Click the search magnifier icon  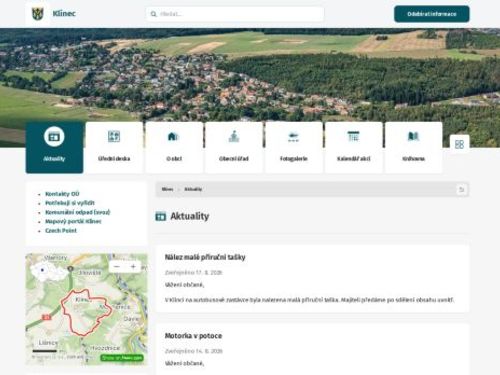coord(153,14)
